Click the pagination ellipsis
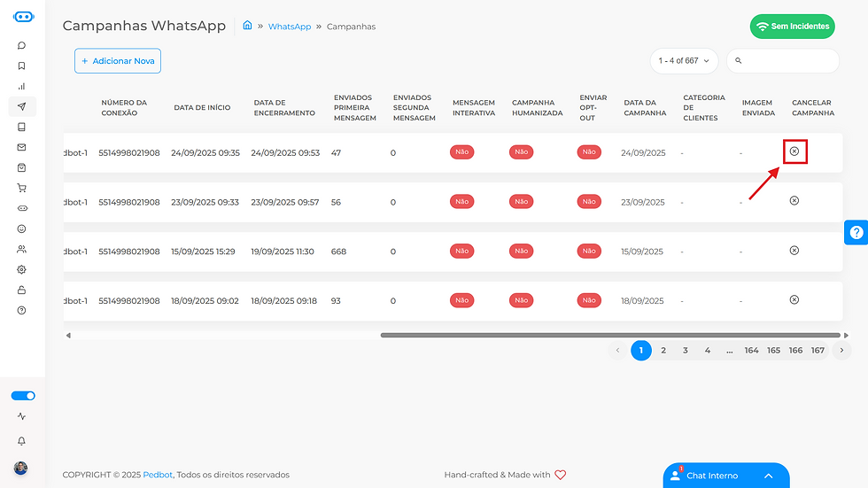The image size is (868, 488). pyautogui.click(x=730, y=350)
